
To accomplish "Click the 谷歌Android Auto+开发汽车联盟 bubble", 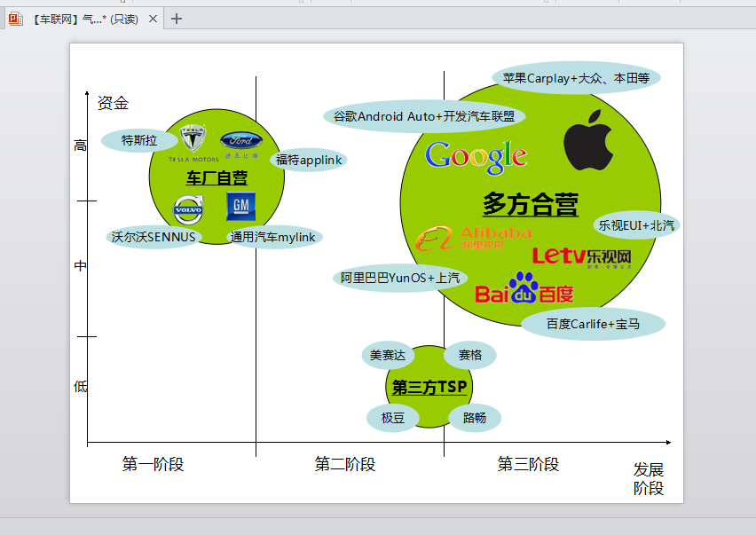I will click(x=424, y=116).
